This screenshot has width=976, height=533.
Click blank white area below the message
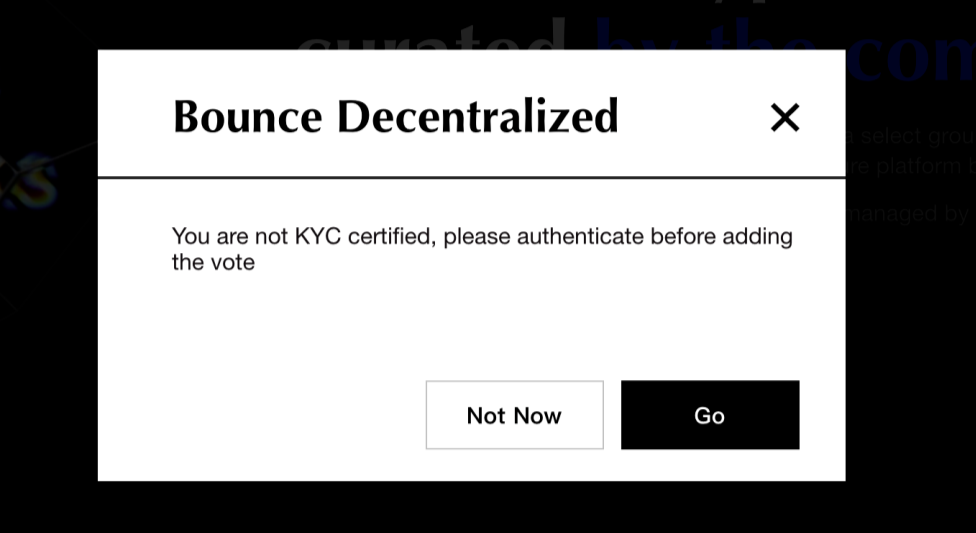tap(471, 324)
